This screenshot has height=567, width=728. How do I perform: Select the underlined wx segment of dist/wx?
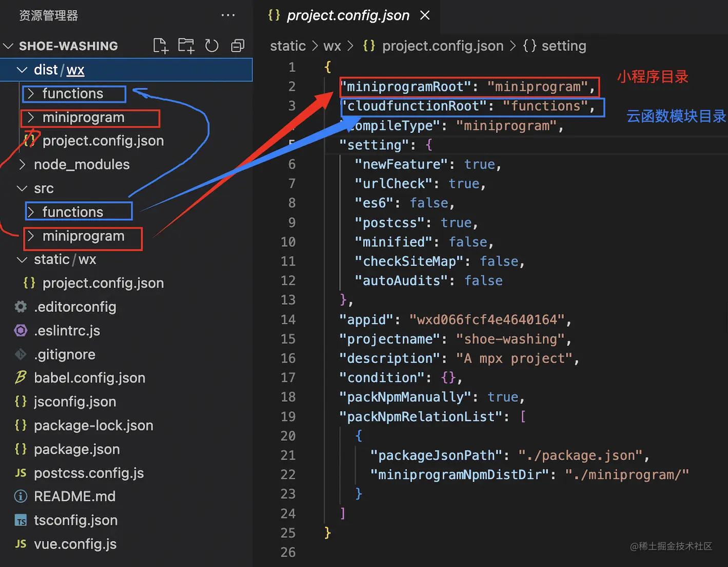click(75, 70)
